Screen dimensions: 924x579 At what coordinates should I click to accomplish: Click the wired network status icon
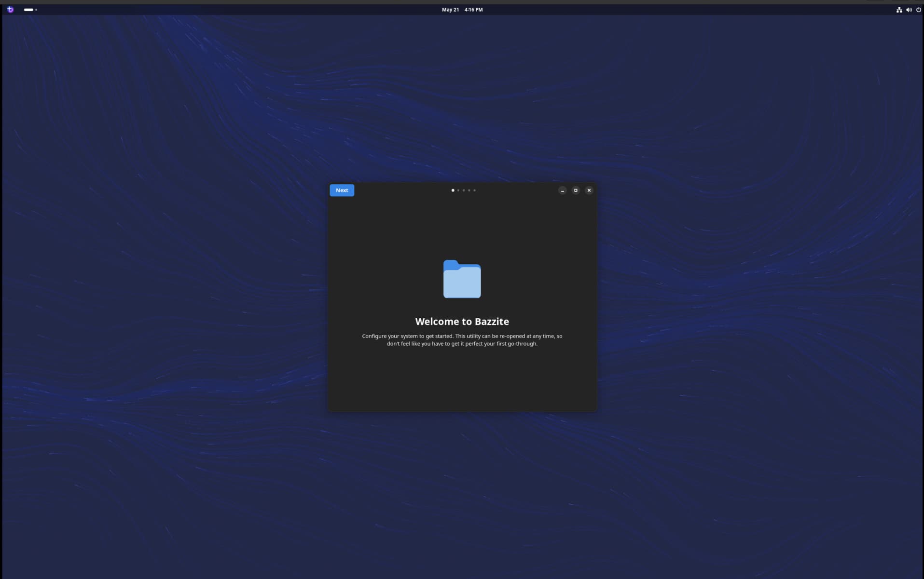pyautogui.click(x=899, y=10)
